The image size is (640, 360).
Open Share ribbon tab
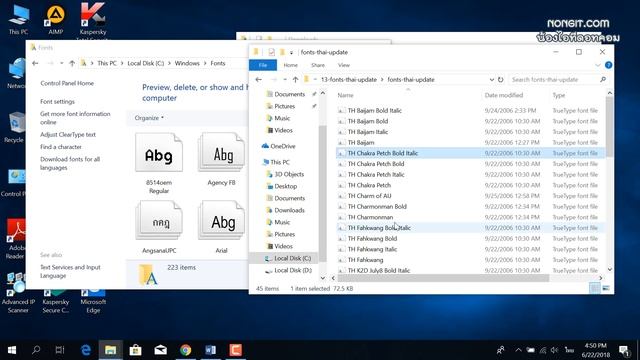pyautogui.click(x=318, y=65)
